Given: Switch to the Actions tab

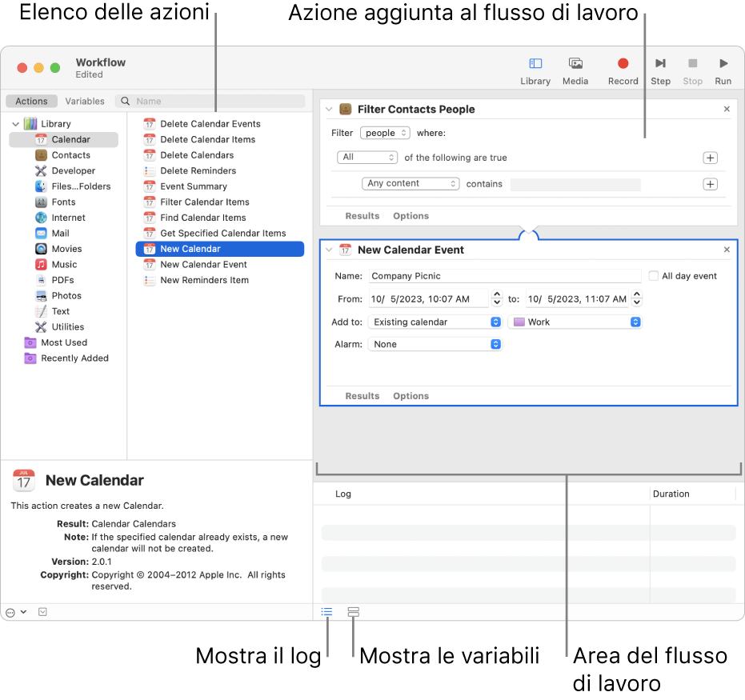Looking at the screenshot, I should (x=31, y=101).
